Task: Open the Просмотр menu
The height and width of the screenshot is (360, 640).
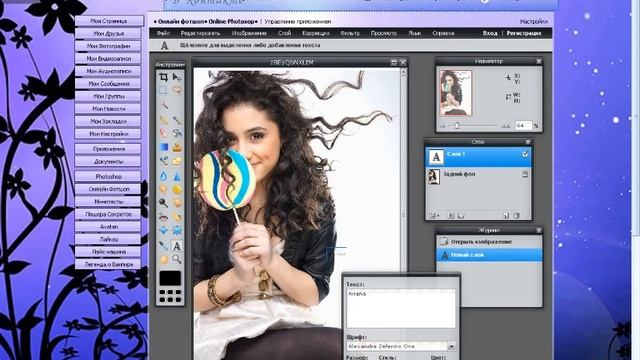Action: (x=384, y=33)
